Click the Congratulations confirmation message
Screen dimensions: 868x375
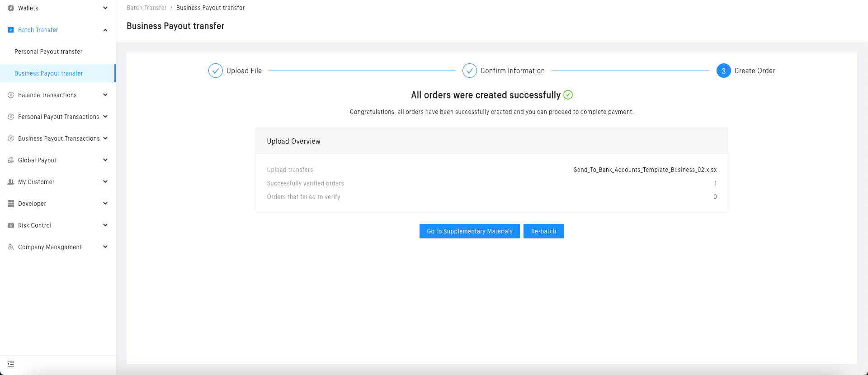point(492,112)
